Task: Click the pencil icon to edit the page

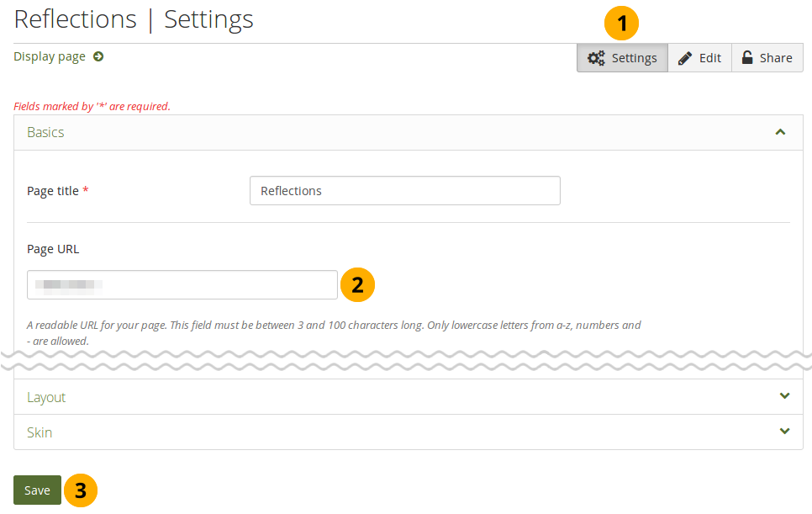Action: (685, 58)
